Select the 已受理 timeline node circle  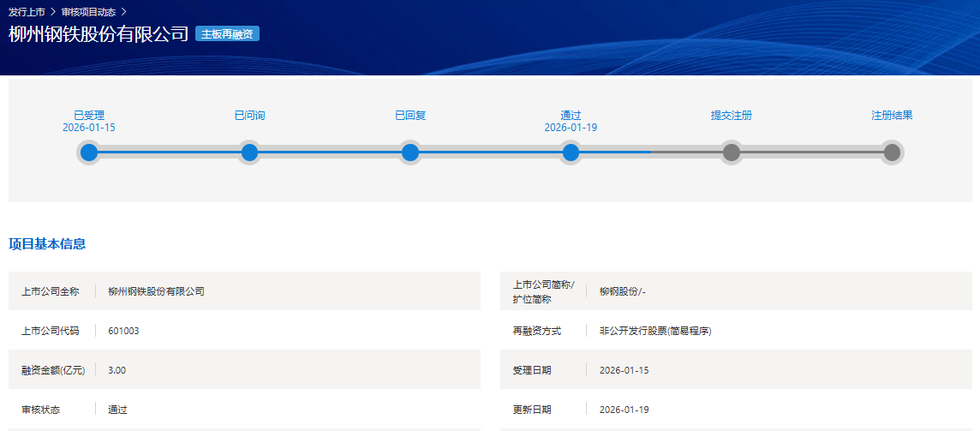click(x=89, y=153)
